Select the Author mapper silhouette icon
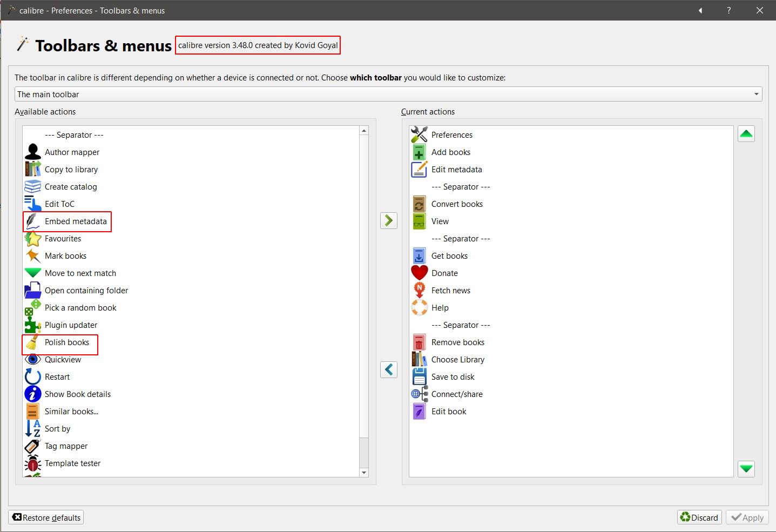The width and height of the screenshot is (776, 532). [x=33, y=152]
